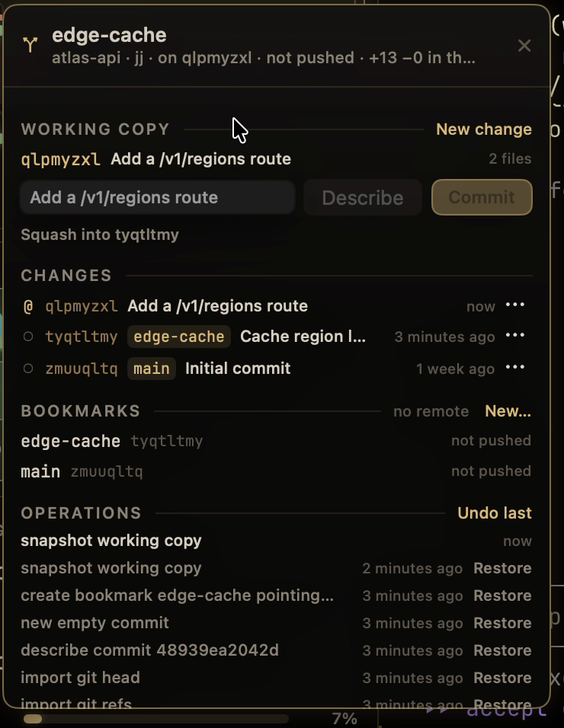Viewport: 564px width, 728px height.
Task: Restore the describe commit 48939ea2042d operation
Action: pyautogui.click(x=502, y=650)
